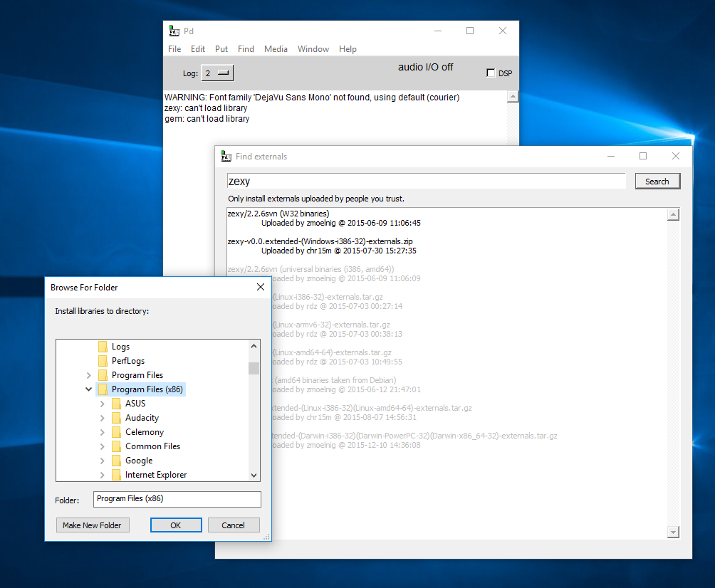Minimize the Find externals window
The image size is (715, 588).
pos(611,156)
